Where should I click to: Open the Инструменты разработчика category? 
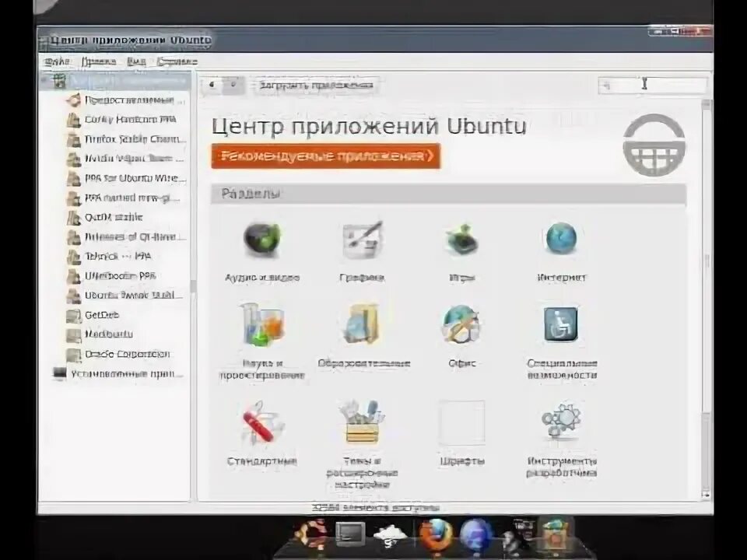coord(561,439)
